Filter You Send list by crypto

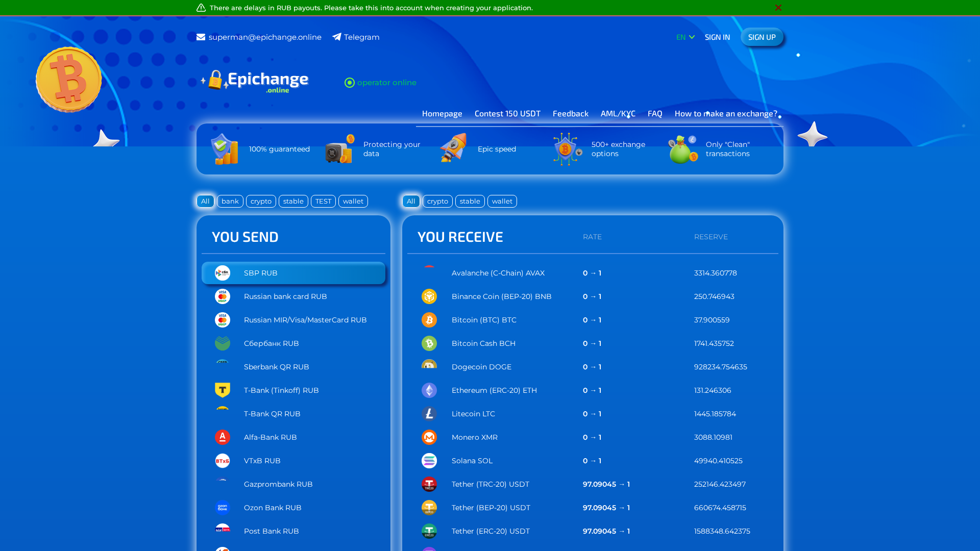[x=261, y=201]
